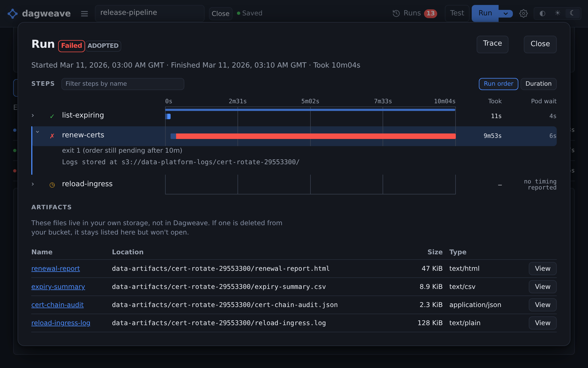The height and width of the screenshot is (368, 588).
Task: Open the renewal-report artifact link
Action: point(56,269)
